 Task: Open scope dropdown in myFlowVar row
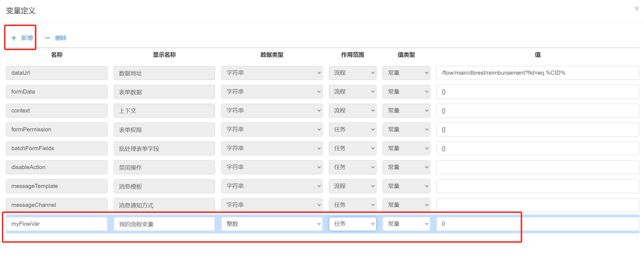coord(352,224)
